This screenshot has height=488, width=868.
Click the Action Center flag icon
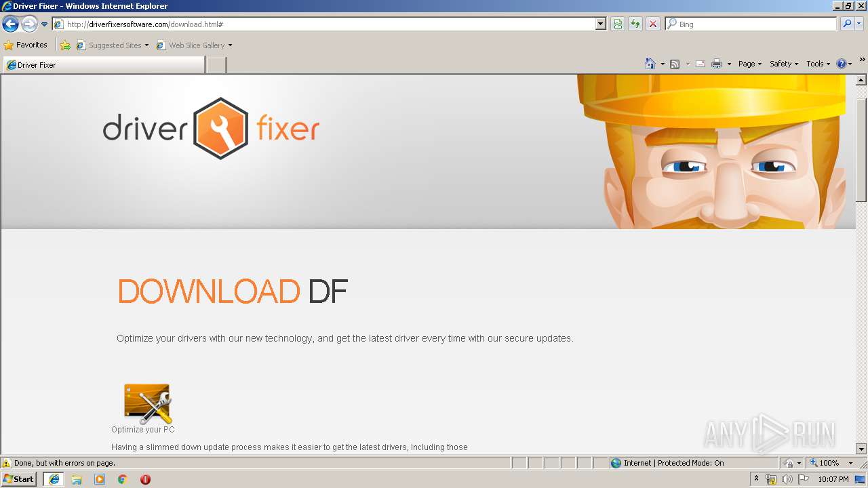[804, 480]
